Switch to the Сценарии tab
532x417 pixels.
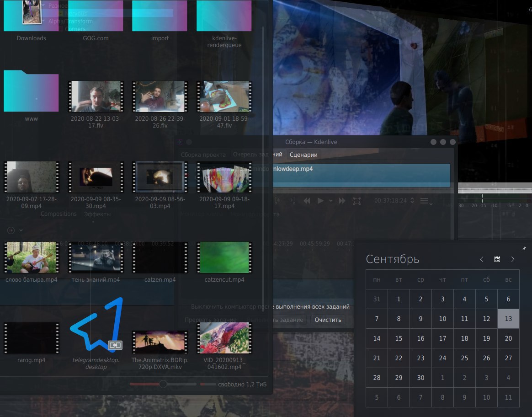coord(303,155)
